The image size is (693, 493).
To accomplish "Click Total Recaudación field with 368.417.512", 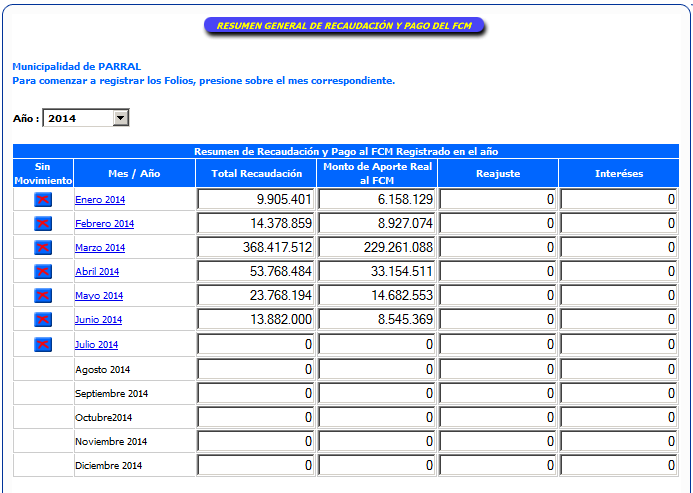I will (255, 247).
